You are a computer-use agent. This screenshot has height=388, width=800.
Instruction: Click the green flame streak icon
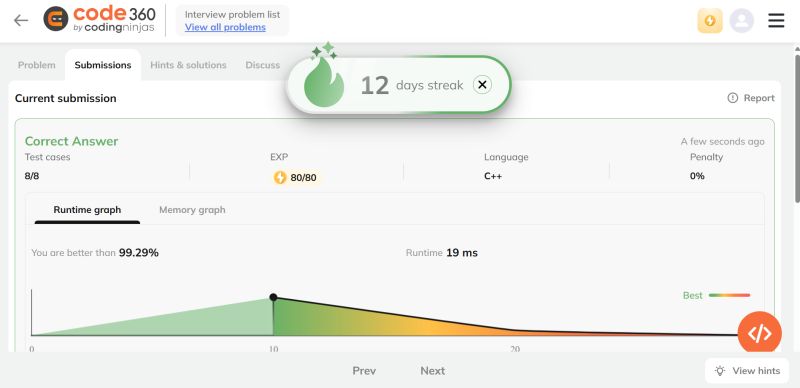[x=324, y=82]
